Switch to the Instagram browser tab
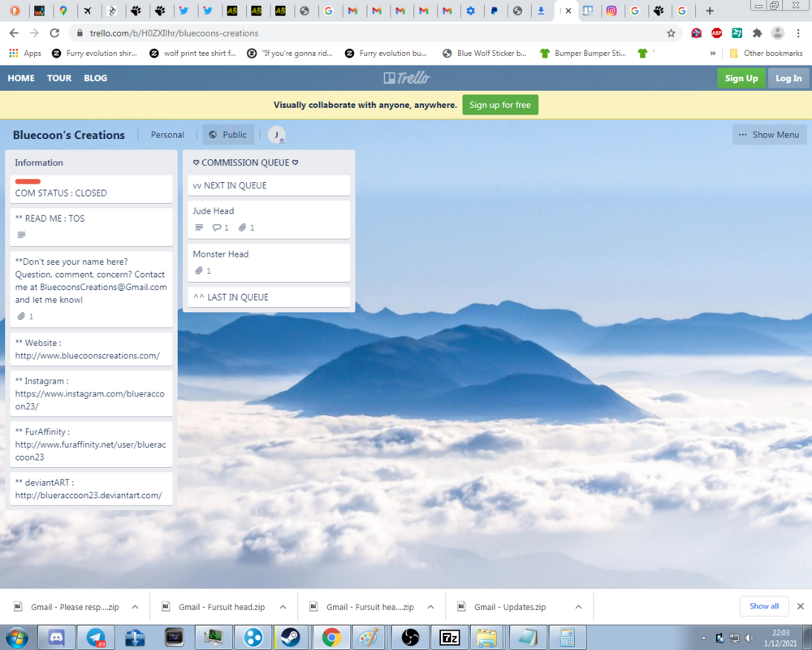The image size is (812, 650). tap(611, 11)
